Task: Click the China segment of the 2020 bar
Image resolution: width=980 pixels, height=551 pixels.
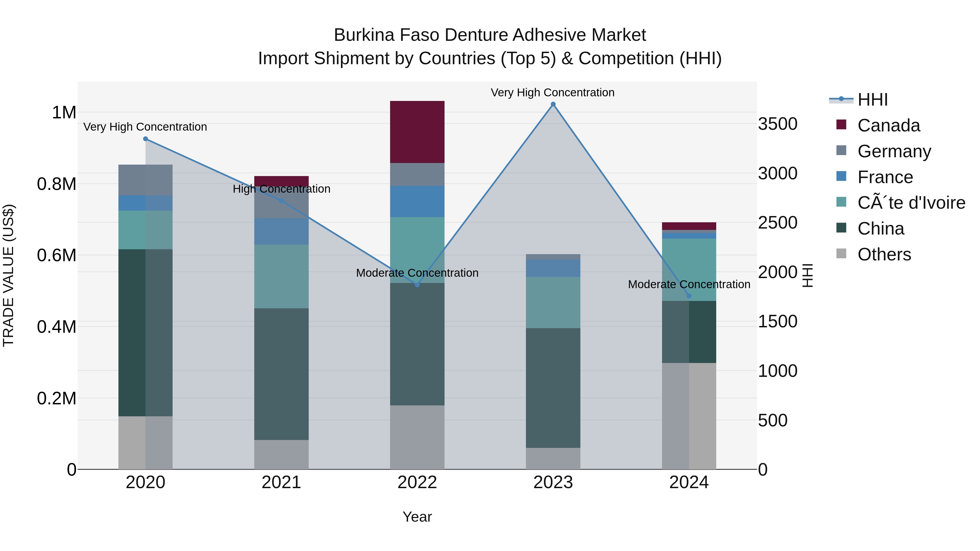Action: (145, 333)
